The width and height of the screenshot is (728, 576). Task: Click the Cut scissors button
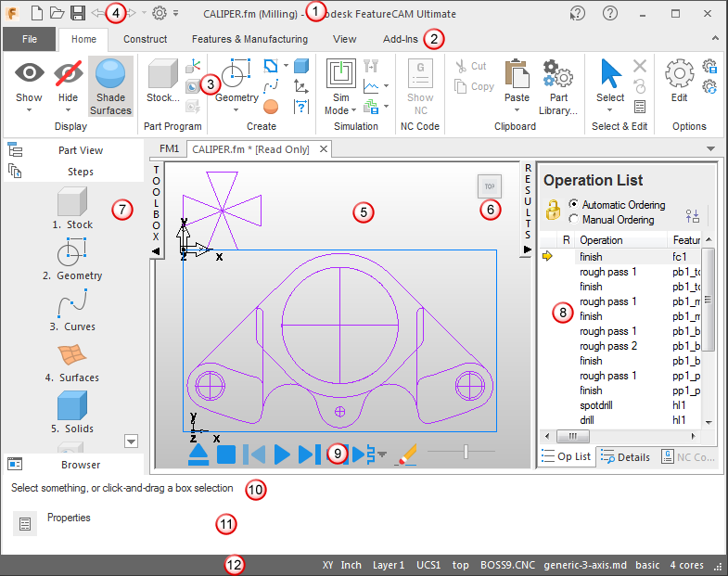tap(471, 66)
